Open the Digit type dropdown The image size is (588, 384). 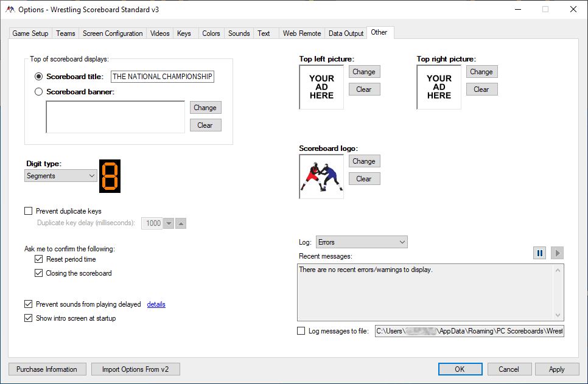(x=61, y=176)
